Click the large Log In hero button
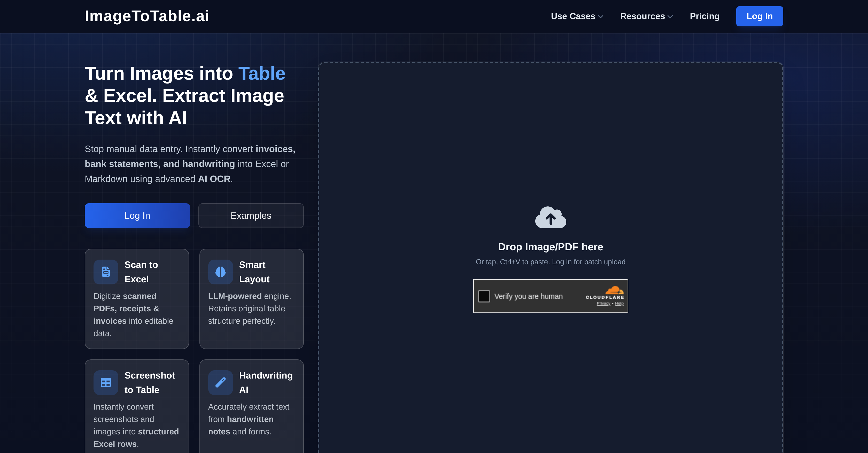 pyautogui.click(x=137, y=216)
